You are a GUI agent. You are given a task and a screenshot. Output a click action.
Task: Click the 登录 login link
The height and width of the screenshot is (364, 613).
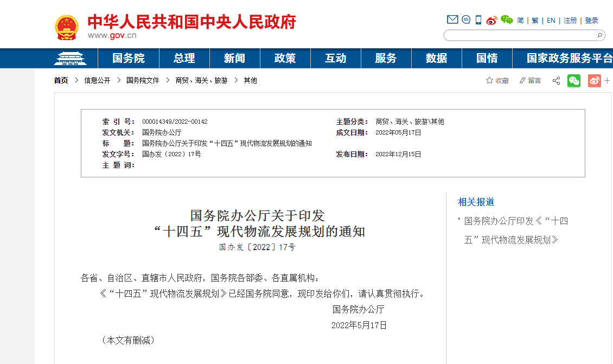(x=591, y=20)
